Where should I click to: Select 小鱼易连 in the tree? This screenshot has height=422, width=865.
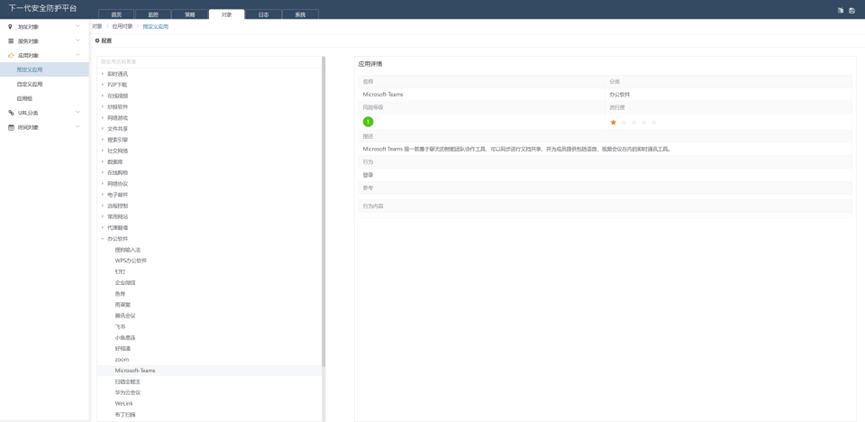[125, 338]
